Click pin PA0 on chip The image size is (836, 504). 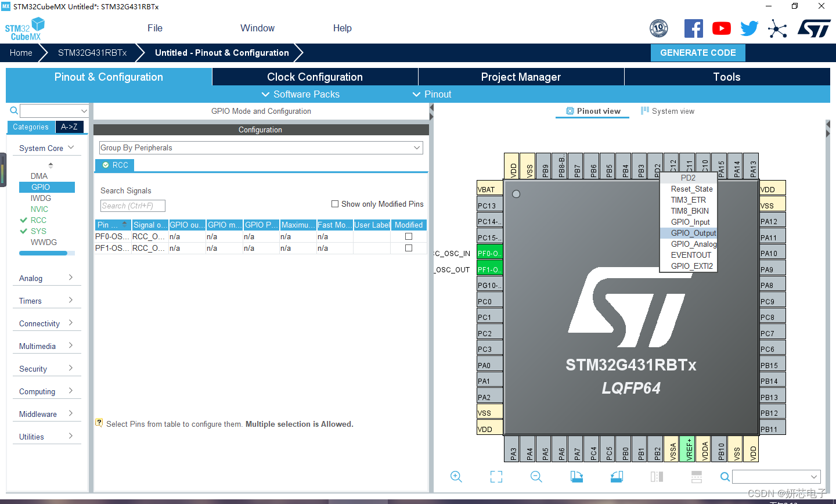coord(489,365)
